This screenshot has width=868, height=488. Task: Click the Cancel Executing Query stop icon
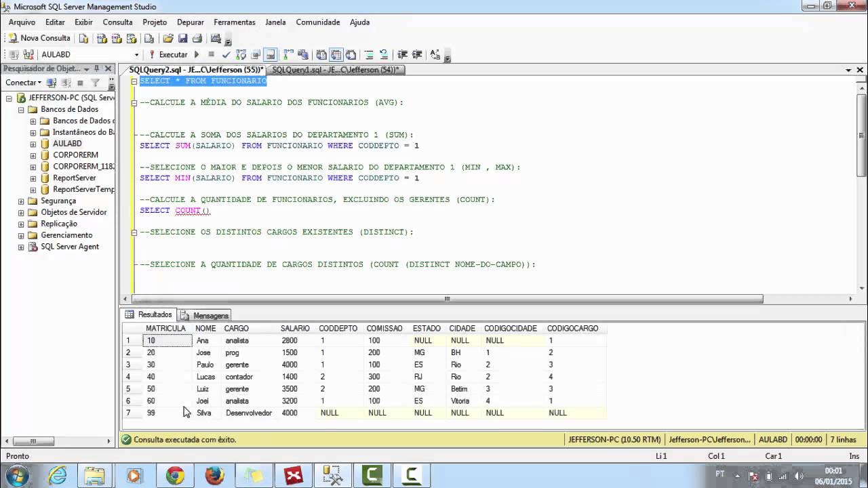coord(212,54)
